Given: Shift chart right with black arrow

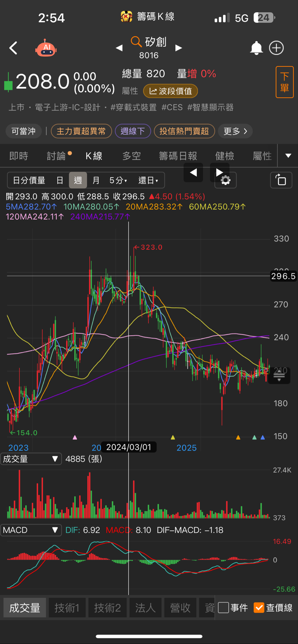Looking at the screenshot, I should click(220, 172).
